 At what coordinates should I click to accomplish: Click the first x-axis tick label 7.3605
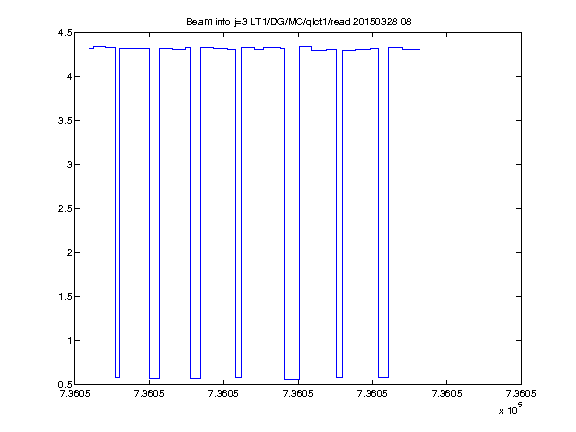tap(75, 394)
